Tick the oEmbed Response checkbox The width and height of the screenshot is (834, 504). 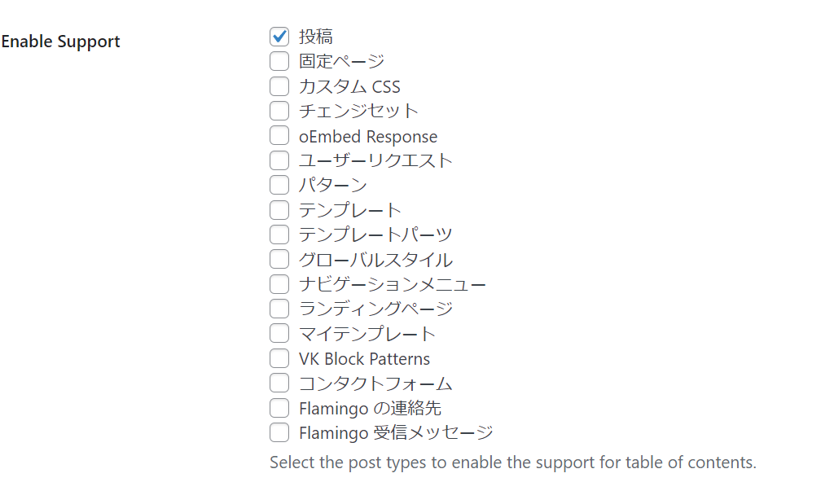279,136
